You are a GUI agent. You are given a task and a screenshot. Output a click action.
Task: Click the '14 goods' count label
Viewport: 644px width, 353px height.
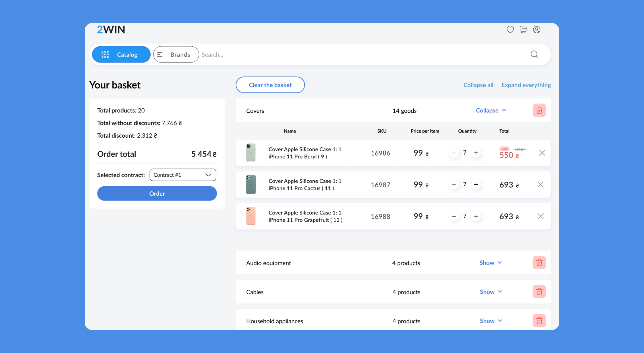click(x=404, y=111)
